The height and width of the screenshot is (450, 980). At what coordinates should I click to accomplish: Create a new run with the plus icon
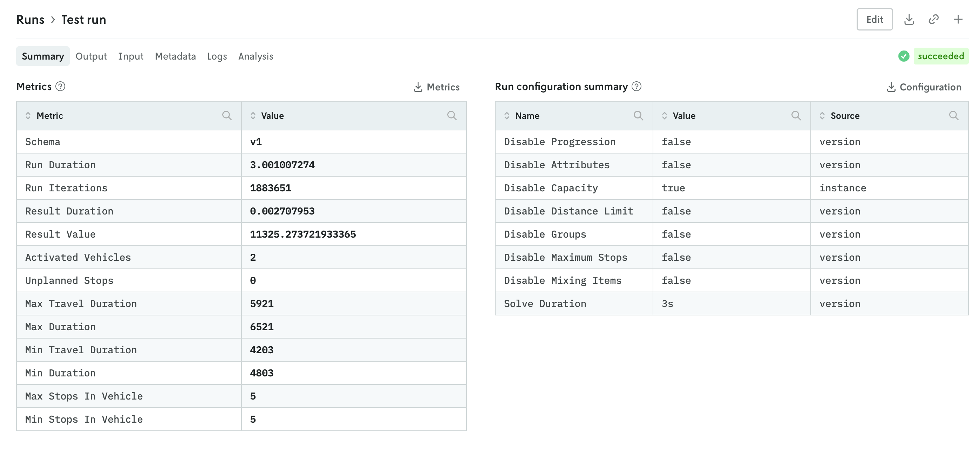click(x=958, y=19)
